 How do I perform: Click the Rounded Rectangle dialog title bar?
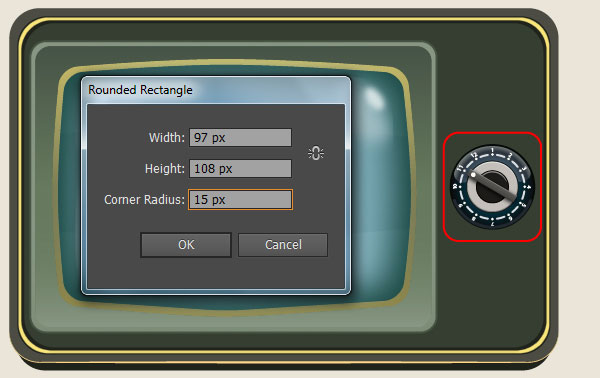pos(216,90)
